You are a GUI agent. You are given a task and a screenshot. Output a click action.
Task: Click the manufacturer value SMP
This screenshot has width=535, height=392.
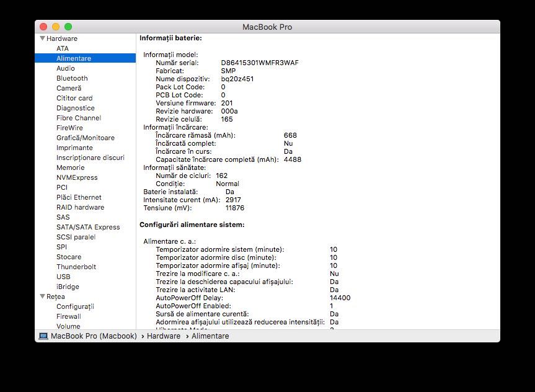pyautogui.click(x=228, y=71)
